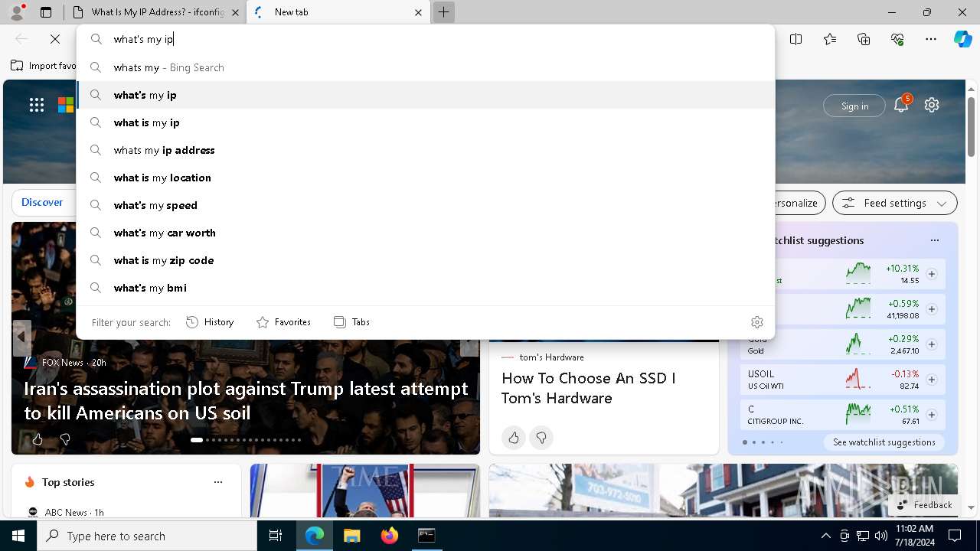Go to previous news carousel slide
This screenshot has width=980, height=551.
(21, 337)
